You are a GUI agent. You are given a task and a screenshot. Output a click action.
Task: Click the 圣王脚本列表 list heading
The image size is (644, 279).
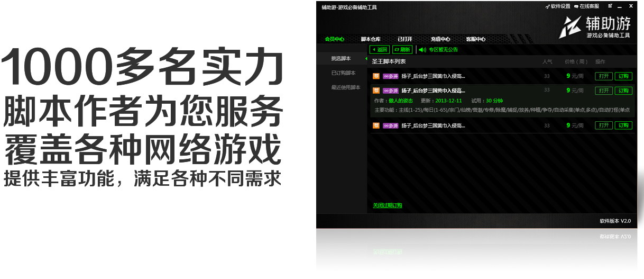tap(389, 62)
